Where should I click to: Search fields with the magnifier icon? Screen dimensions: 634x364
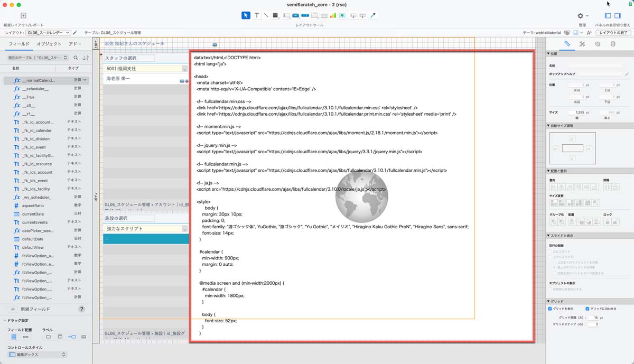[x=76, y=58]
